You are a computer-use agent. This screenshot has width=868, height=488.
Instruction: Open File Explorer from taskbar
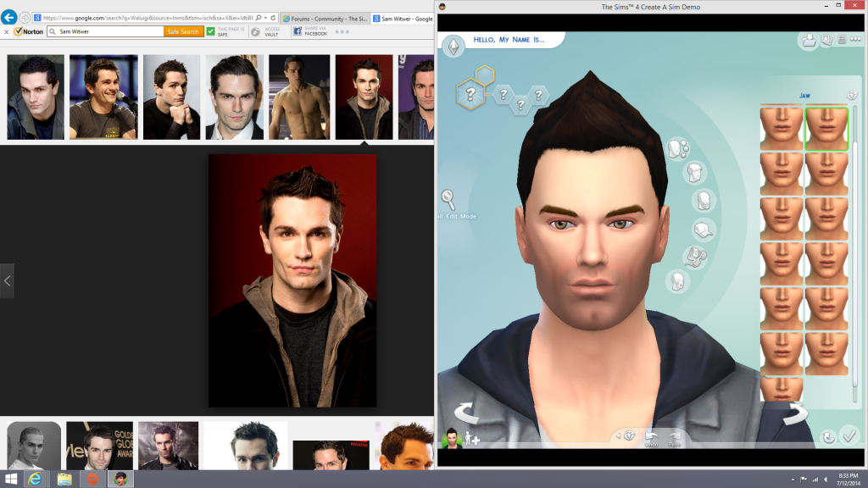[64, 479]
